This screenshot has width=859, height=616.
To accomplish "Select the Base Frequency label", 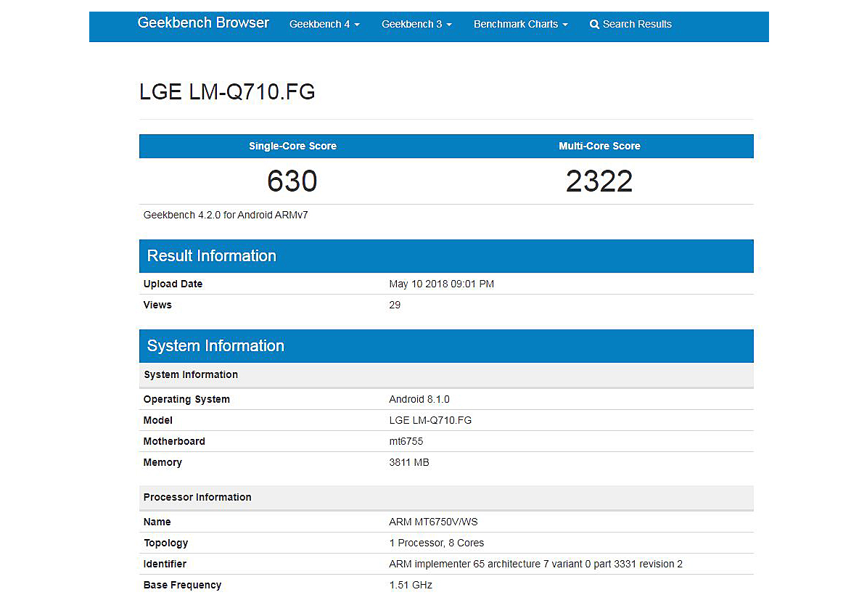I will click(x=182, y=585).
